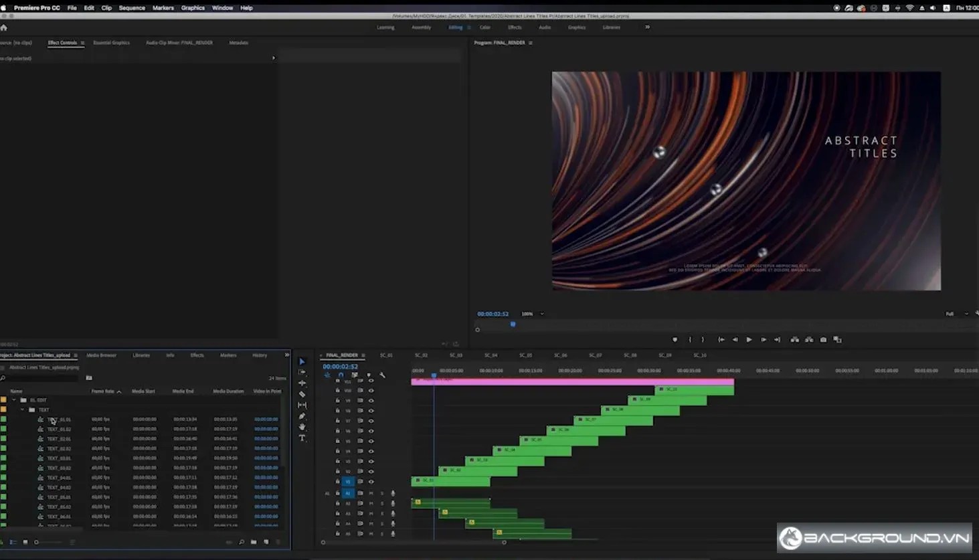The width and height of the screenshot is (979, 560).
Task: Create new bin in Project panel footer
Action: pyautogui.click(x=254, y=542)
